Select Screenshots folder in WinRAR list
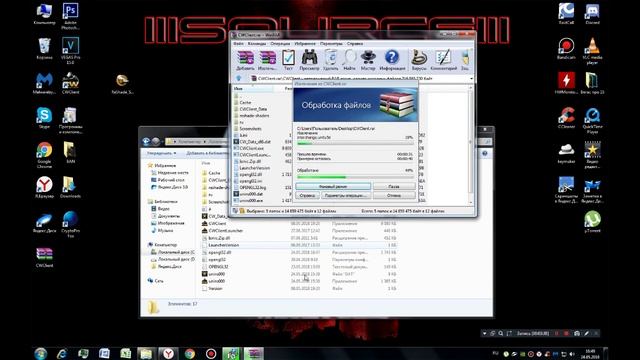 pos(250,129)
